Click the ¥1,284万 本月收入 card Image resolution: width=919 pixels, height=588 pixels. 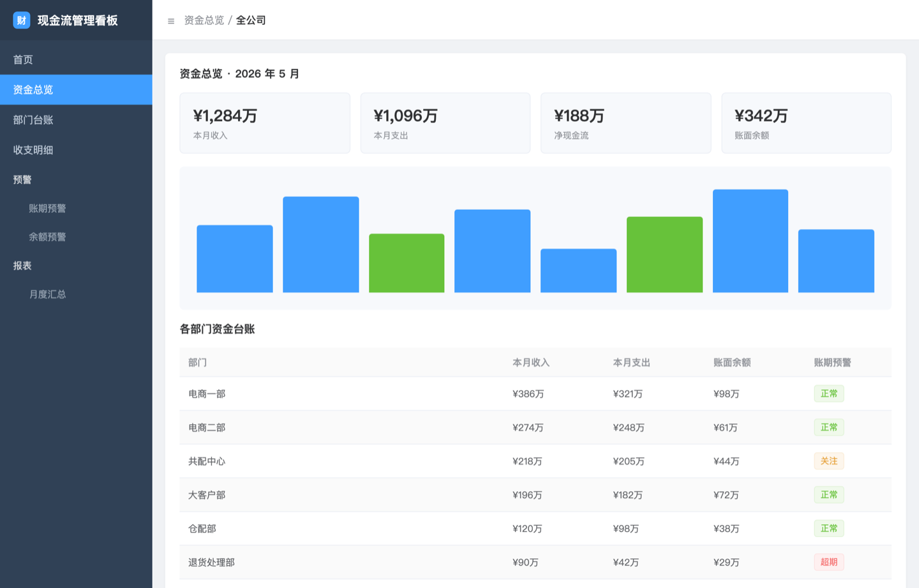point(265,123)
